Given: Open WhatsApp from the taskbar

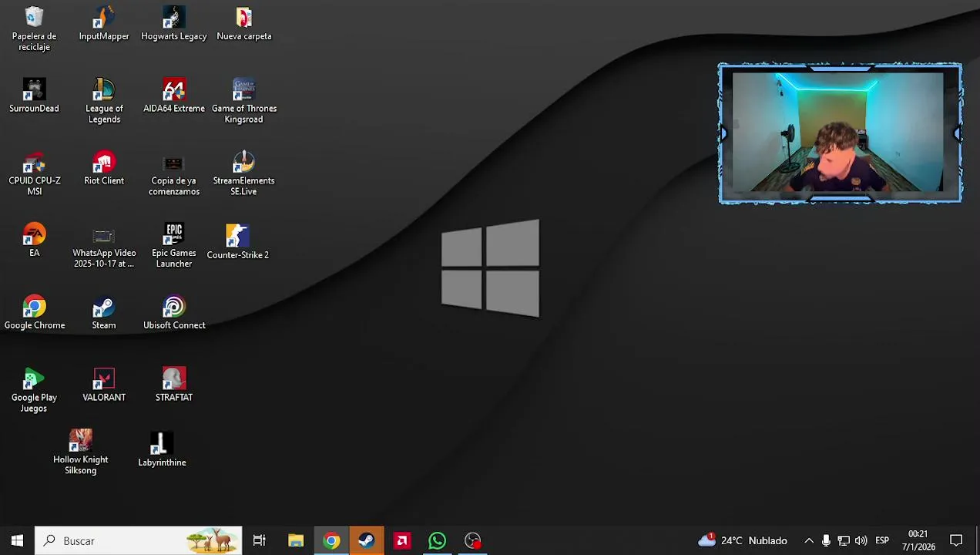Looking at the screenshot, I should pyautogui.click(x=438, y=540).
